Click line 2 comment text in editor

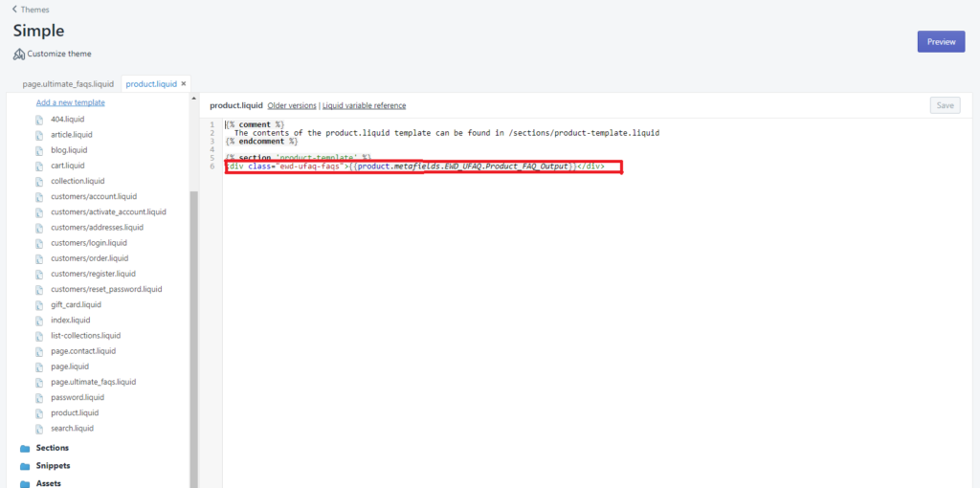tap(447, 133)
